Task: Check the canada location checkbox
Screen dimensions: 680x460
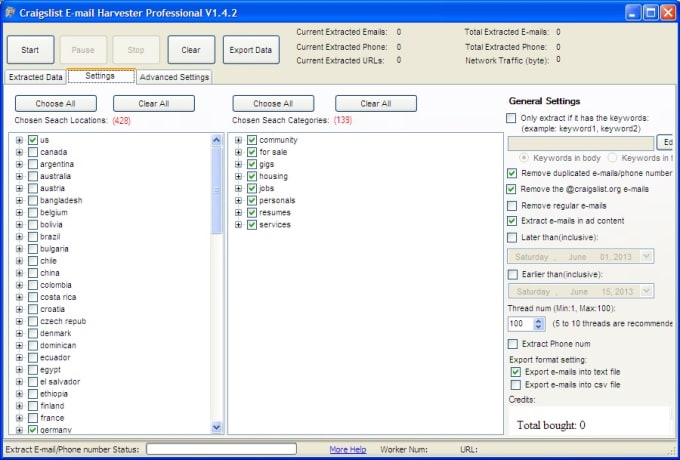Action: point(33,152)
